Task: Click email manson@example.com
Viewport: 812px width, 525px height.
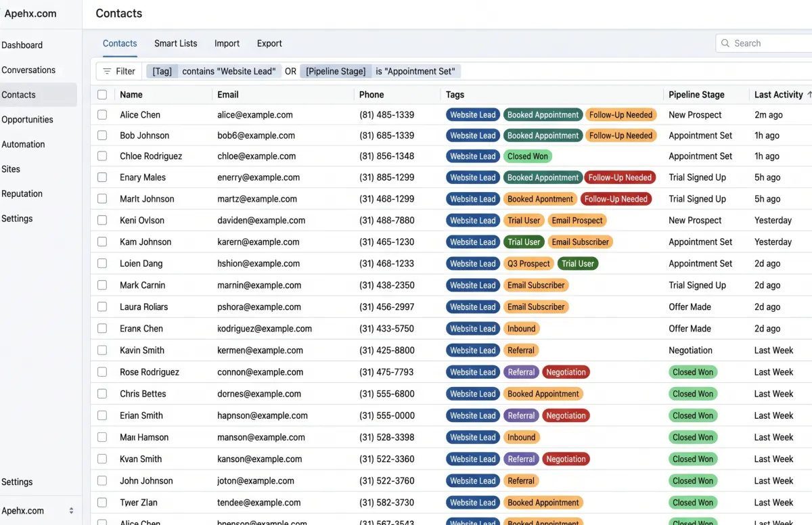Action: [x=261, y=438]
